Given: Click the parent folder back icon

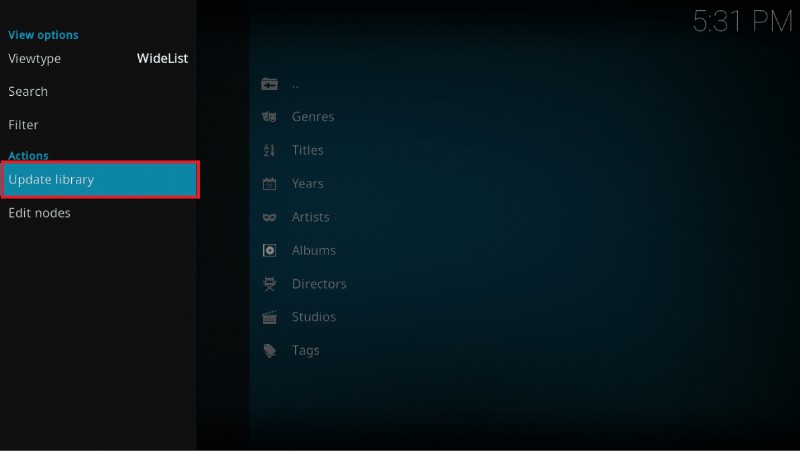Looking at the screenshot, I should click(x=269, y=84).
